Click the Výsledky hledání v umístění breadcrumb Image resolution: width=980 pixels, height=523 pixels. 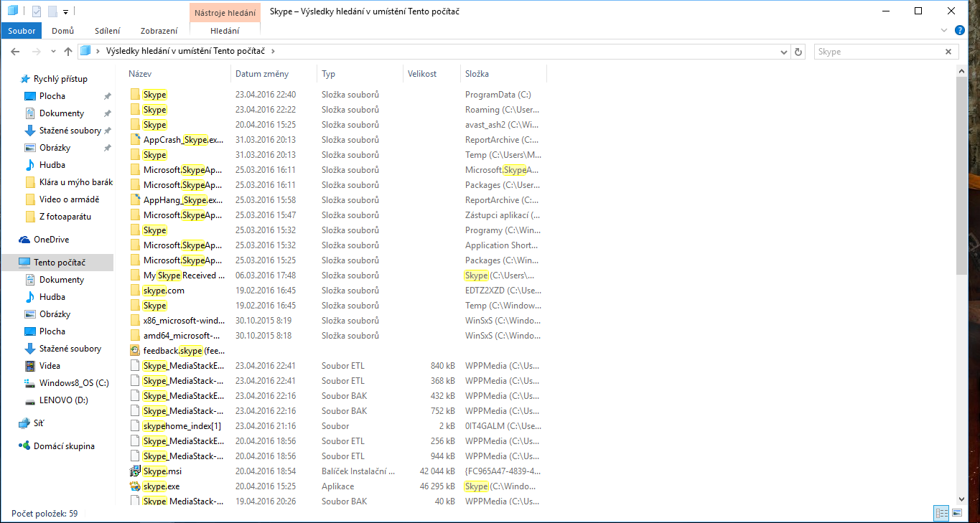point(185,52)
